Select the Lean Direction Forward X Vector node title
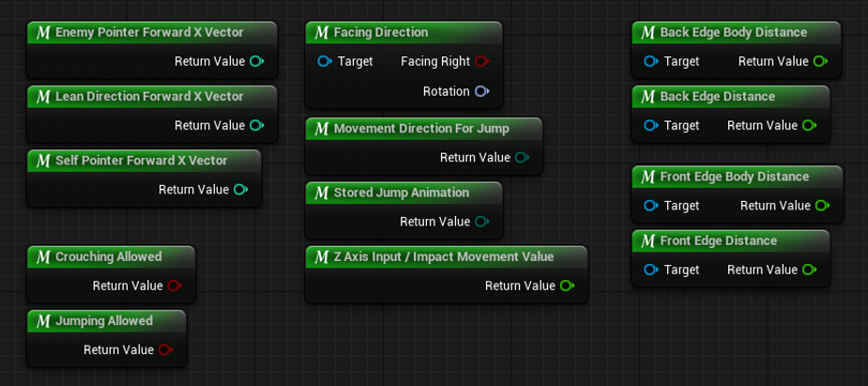Image resolution: width=868 pixels, height=386 pixels. [149, 97]
